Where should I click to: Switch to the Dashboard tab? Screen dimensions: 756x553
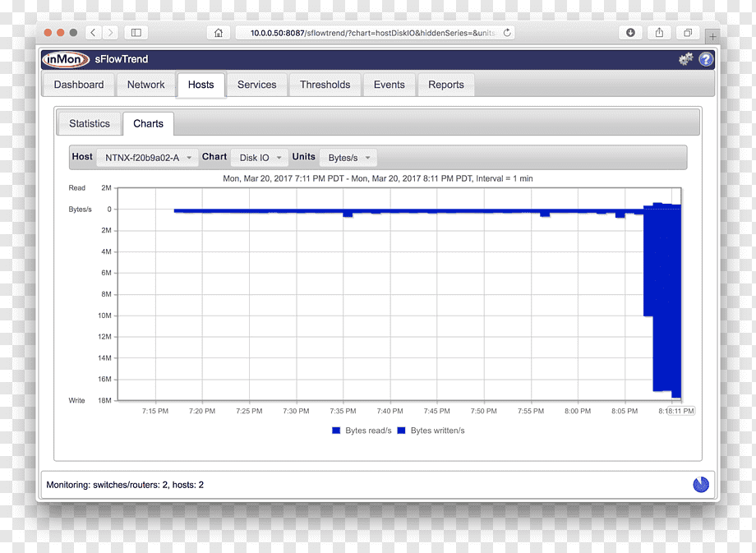79,85
